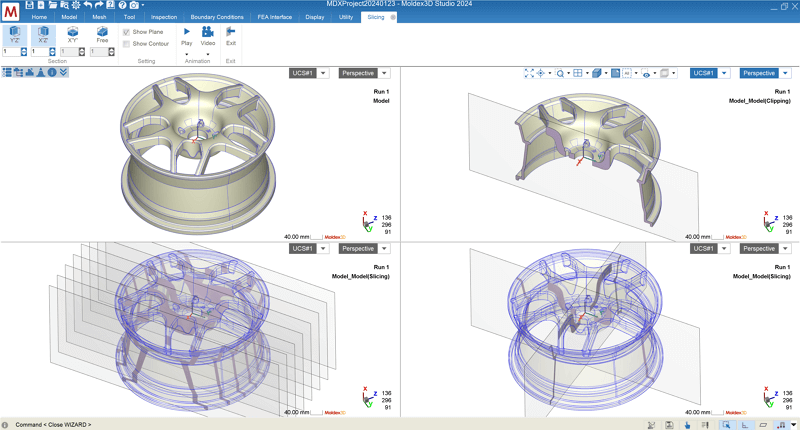
Task: Open Perspective dropdown in top-right viewport
Action: click(x=764, y=73)
